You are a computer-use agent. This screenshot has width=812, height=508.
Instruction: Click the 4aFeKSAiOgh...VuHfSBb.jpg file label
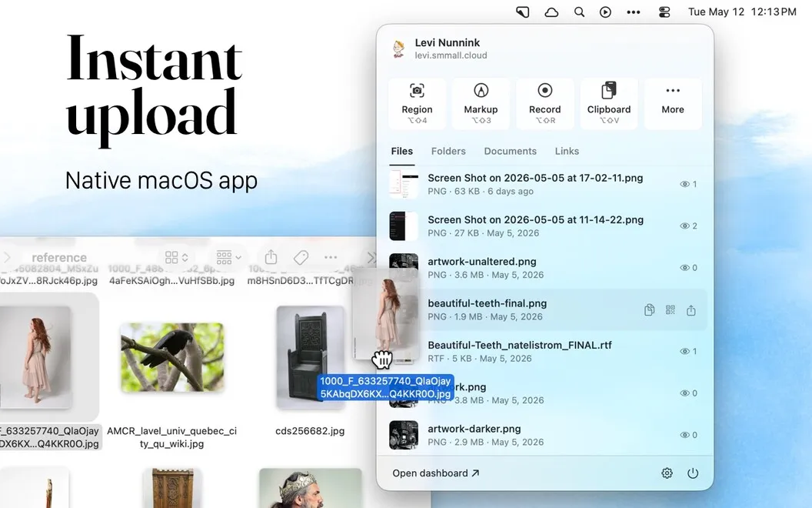pyautogui.click(x=172, y=280)
